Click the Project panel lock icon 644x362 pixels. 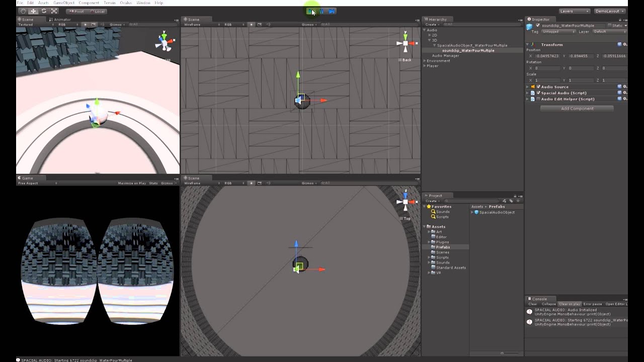point(514,196)
